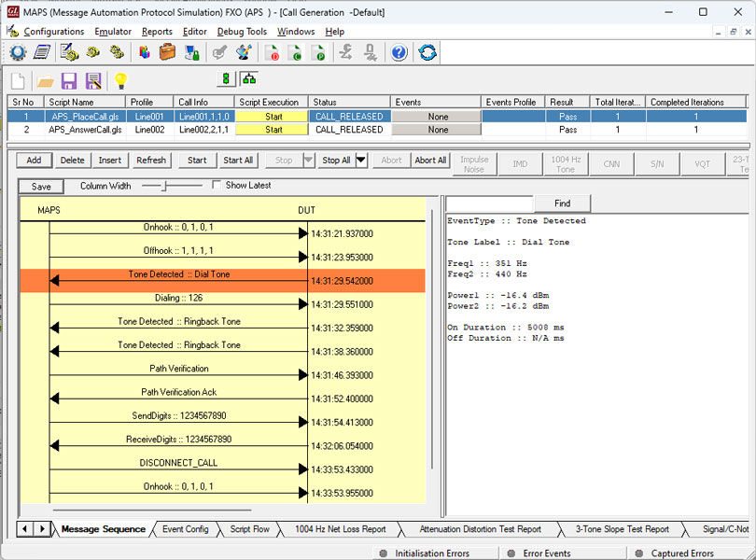This screenshot has height=560, width=756.
Task: Expand the Stop button dropdown arrow
Action: (309, 161)
